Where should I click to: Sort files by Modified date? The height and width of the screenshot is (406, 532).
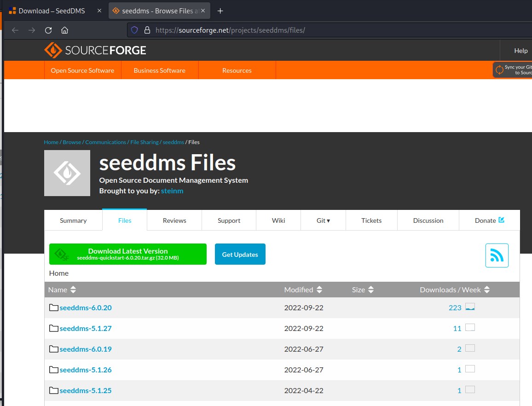pos(303,290)
